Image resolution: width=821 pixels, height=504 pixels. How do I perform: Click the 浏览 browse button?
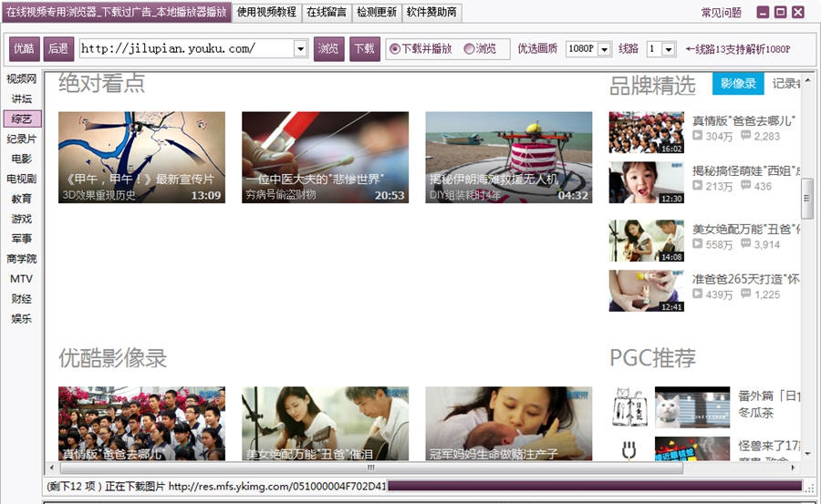(x=328, y=48)
